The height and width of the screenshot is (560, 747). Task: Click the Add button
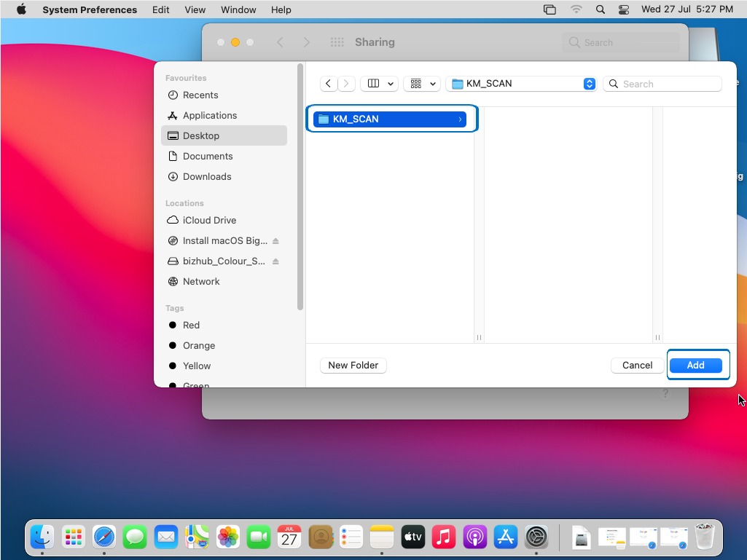(x=695, y=365)
